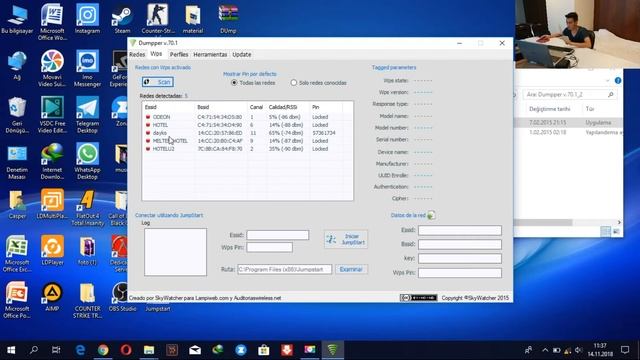The height and width of the screenshot is (360, 640).
Task: Click the Log text box
Action: 175,252
